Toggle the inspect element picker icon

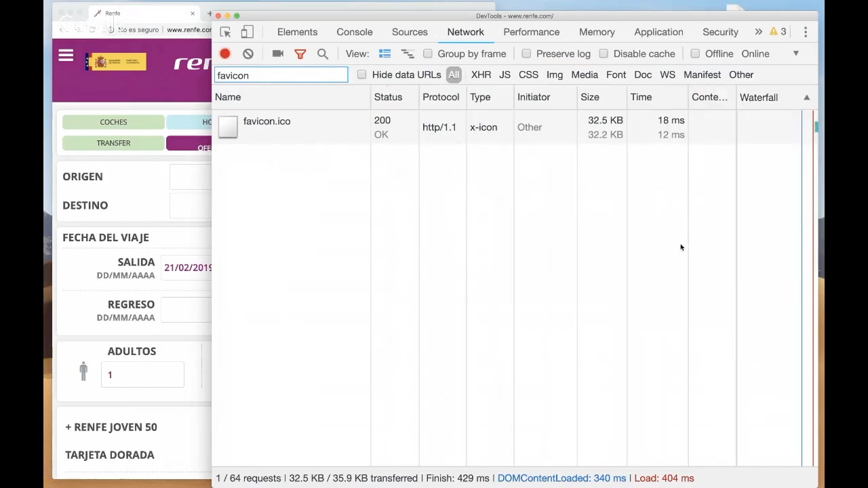226,32
